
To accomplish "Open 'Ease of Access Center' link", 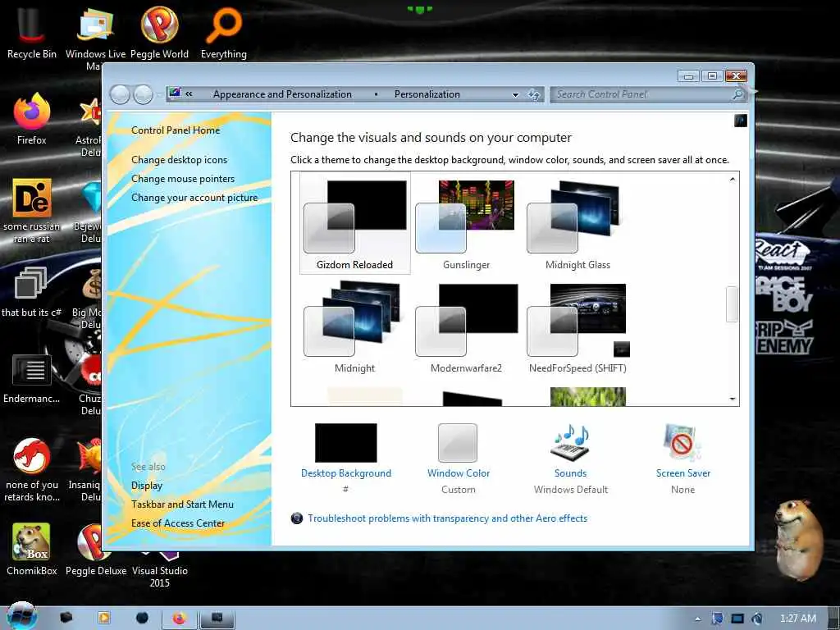I will pos(178,523).
